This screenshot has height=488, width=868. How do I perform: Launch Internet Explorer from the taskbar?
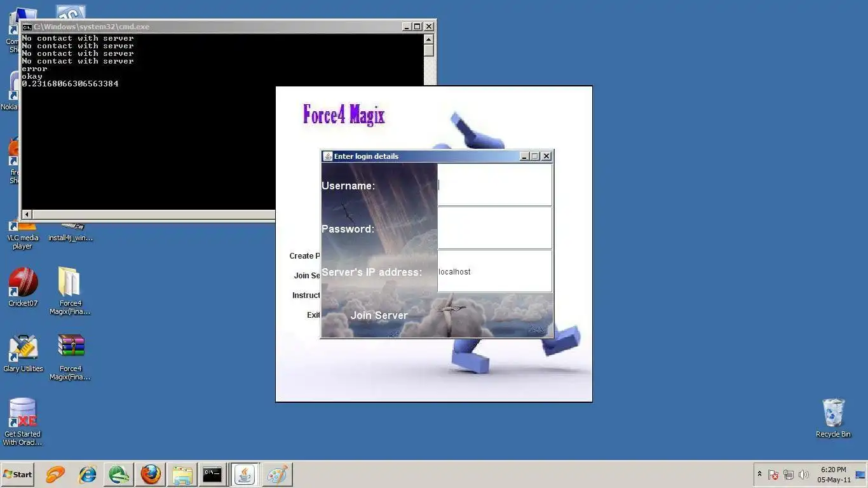click(x=87, y=475)
